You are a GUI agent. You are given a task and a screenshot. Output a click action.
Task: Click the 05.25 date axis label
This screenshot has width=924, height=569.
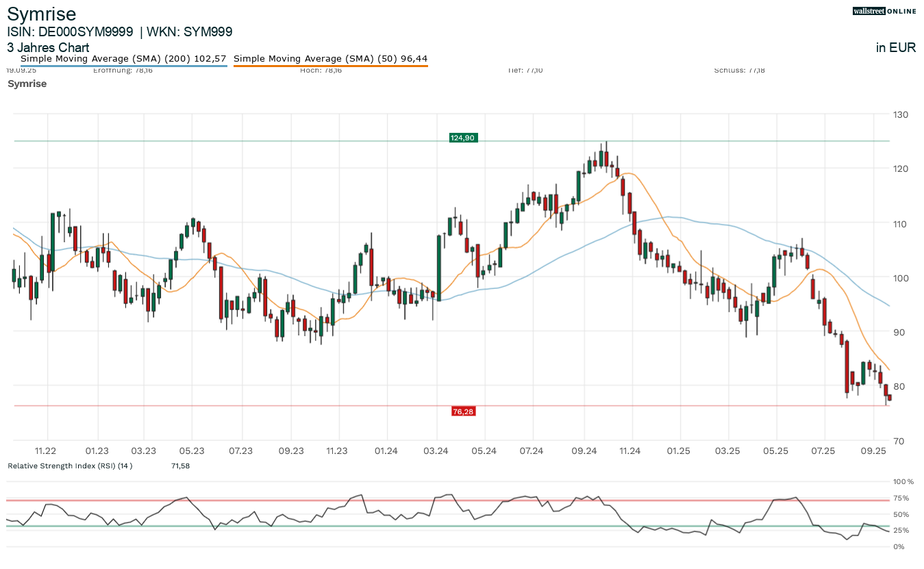[776, 451]
